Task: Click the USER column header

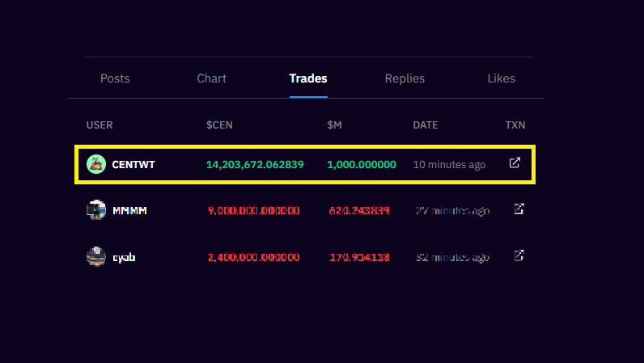Action: pyautogui.click(x=100, y=125)
